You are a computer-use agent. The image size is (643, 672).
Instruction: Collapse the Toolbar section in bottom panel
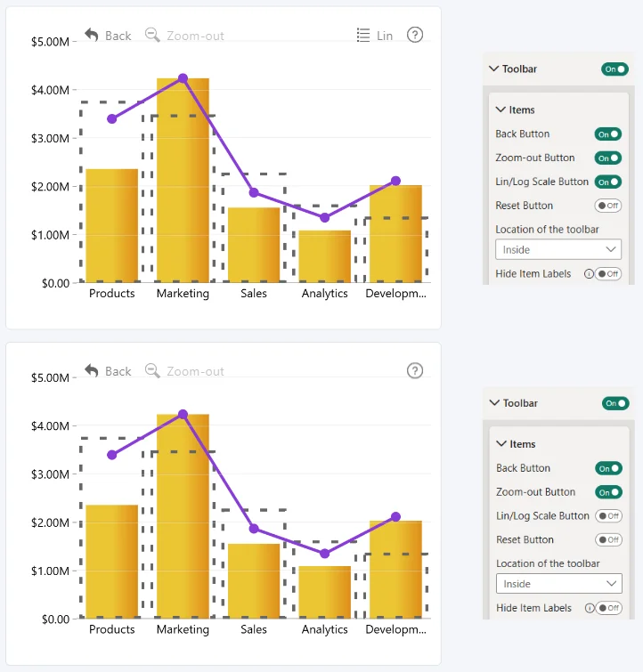(x=494, y=403)
